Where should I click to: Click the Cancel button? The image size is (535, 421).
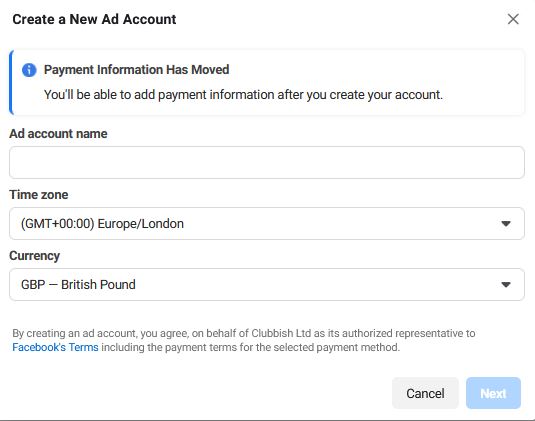click(425, 393)
